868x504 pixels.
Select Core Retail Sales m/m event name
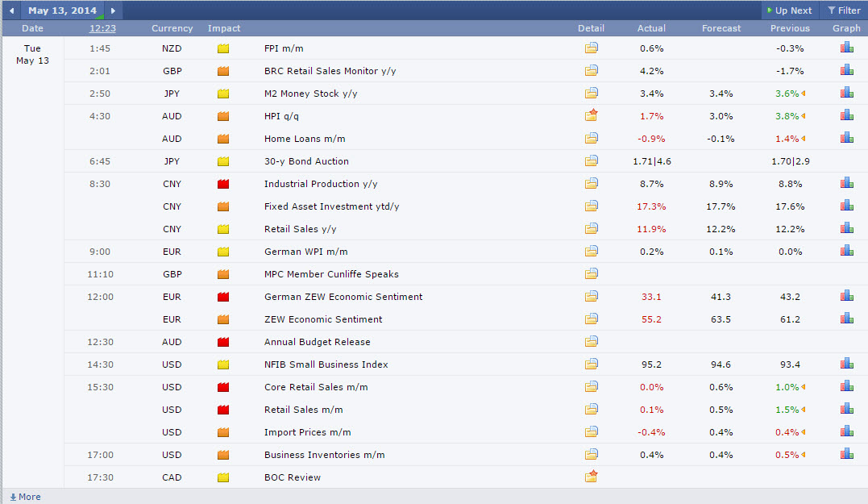(x=316, y=387)
